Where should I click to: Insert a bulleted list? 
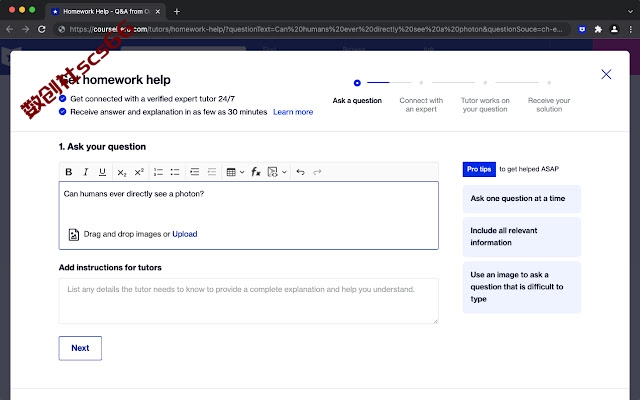(x=175, y=172)
